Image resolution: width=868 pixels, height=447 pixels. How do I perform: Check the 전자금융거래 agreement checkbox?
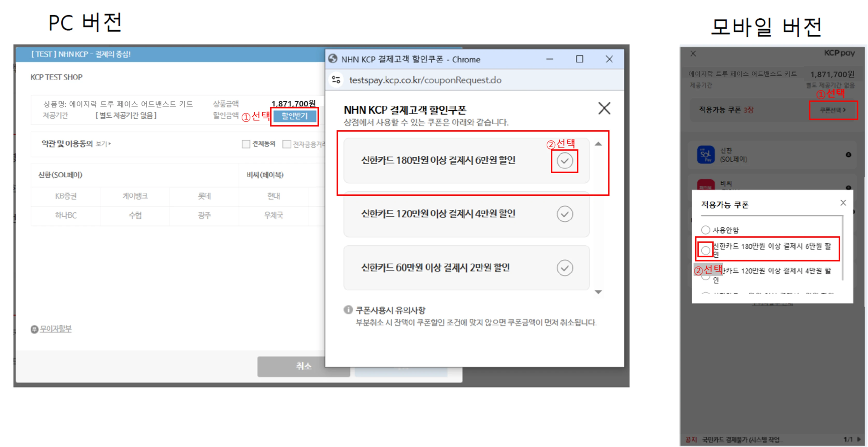pyautogui.click(x=286, y=144)
